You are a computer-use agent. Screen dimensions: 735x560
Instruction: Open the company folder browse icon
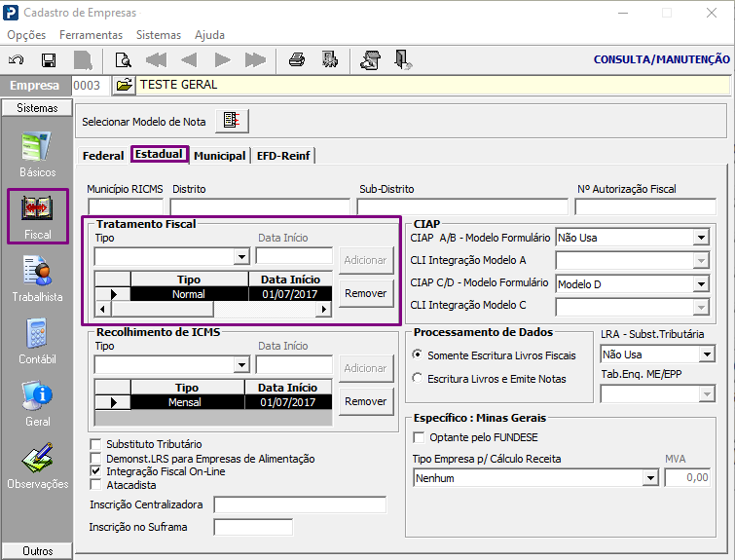click(x=125, y=86)
